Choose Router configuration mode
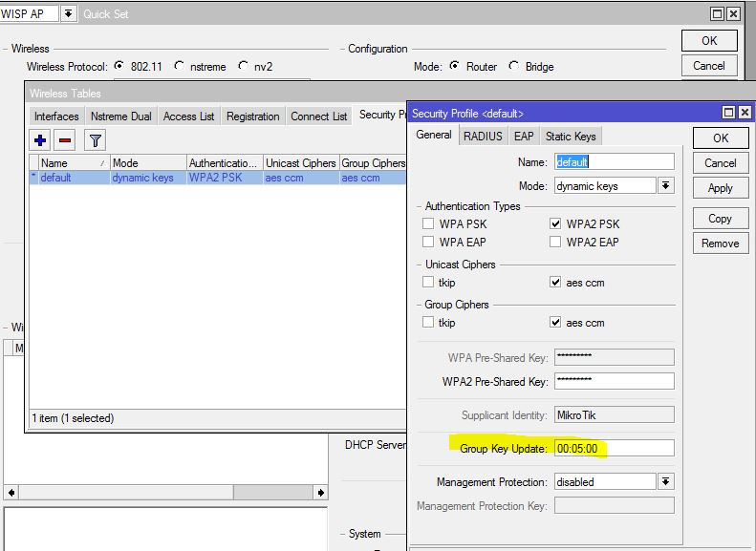756x551 pixels. pyautogui.click(x=454, y=66)
